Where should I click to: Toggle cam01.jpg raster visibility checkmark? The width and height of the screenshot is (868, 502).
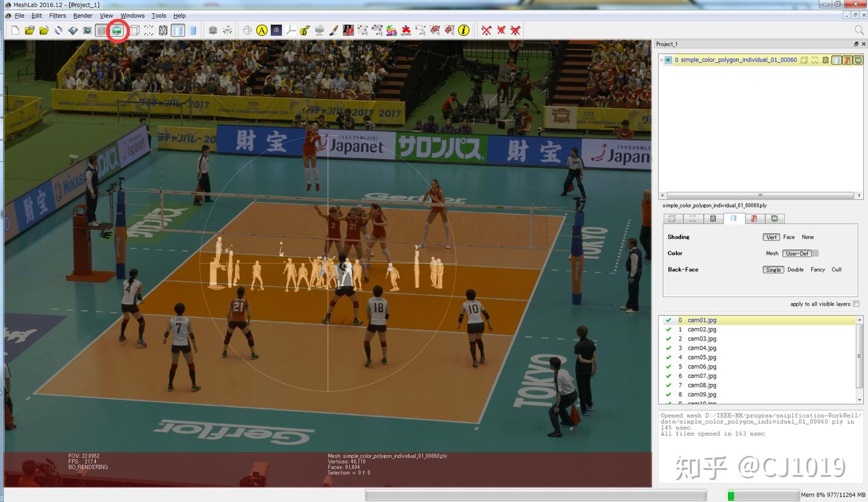pyautogui.click(x=668, y=320)
